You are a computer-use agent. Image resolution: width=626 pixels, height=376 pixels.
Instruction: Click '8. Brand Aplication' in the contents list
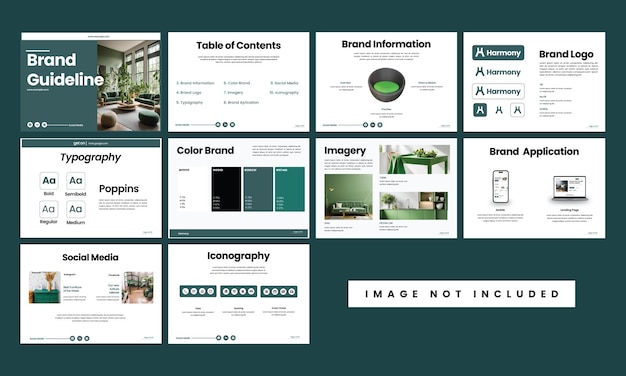pyautogui.click(x=241, y=103)
